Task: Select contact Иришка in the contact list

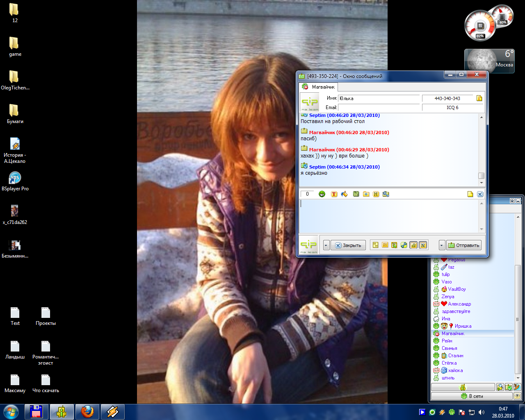Action: tap(463, 326)
